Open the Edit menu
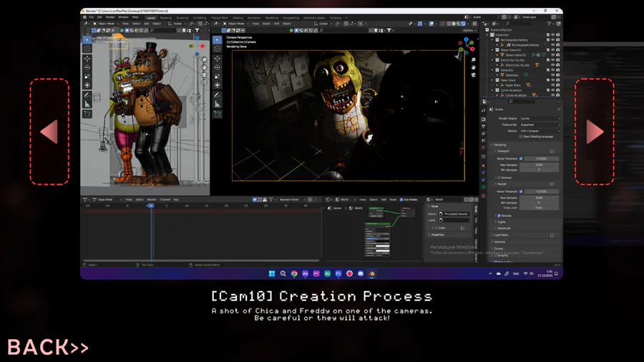Screen dimensions: 644x362 point(99,17)
